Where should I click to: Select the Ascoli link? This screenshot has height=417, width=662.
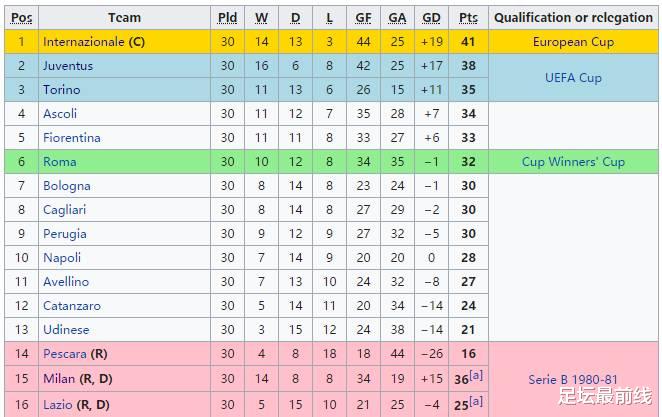click(60, 114)
